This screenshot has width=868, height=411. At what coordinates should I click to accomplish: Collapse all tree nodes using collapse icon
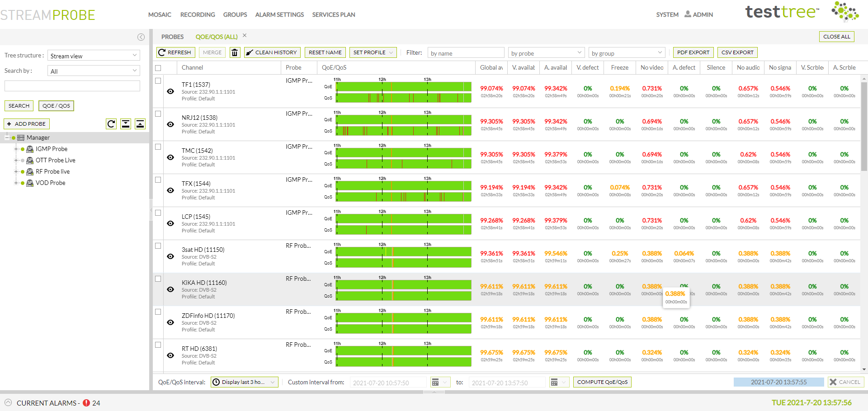[140, 123]
